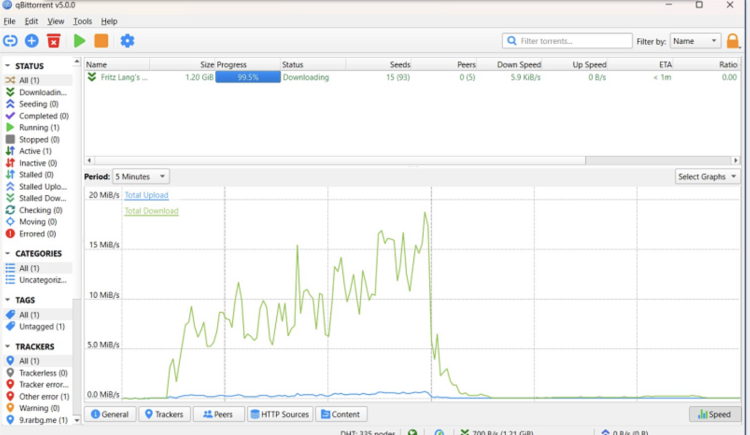
Task: Open Options via blue gear icon
Action: 127,41
